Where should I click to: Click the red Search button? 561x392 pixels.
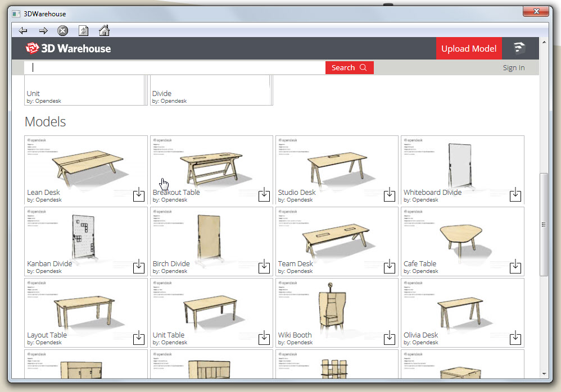coord(349,67)
